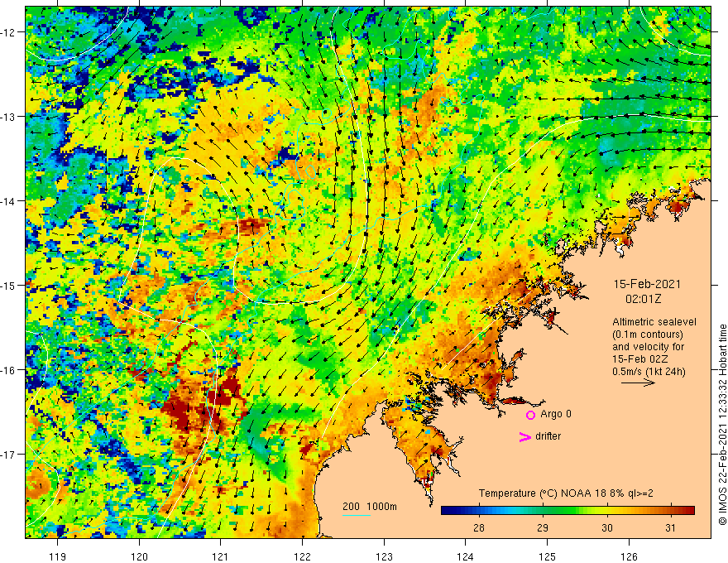The image size is (728, 563).
Task: Click the longitude label 122
Action: [x=302, y=556]
